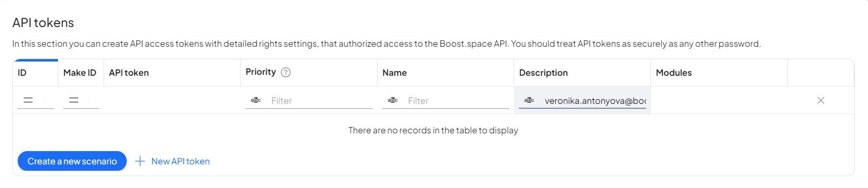Click the equals operator icon in Make ID filter
Viewport: 868px width, 188px height.
[74, 100]
